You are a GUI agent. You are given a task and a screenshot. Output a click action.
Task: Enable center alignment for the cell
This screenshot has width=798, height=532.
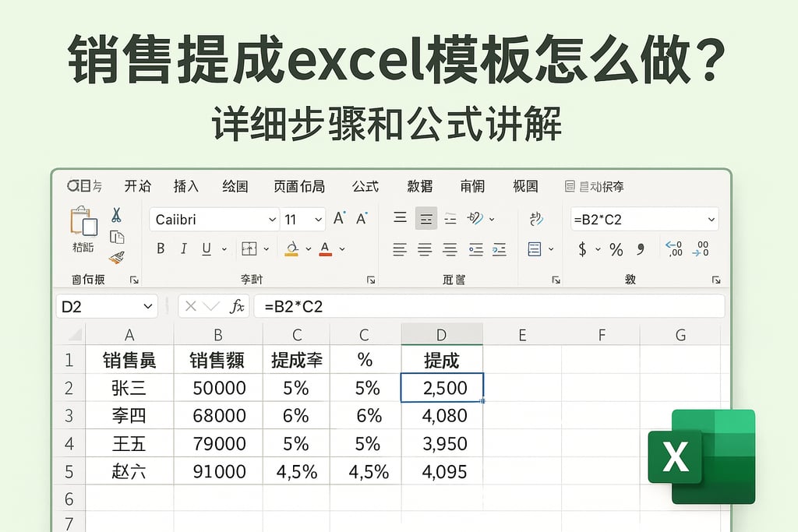[424, 251]
